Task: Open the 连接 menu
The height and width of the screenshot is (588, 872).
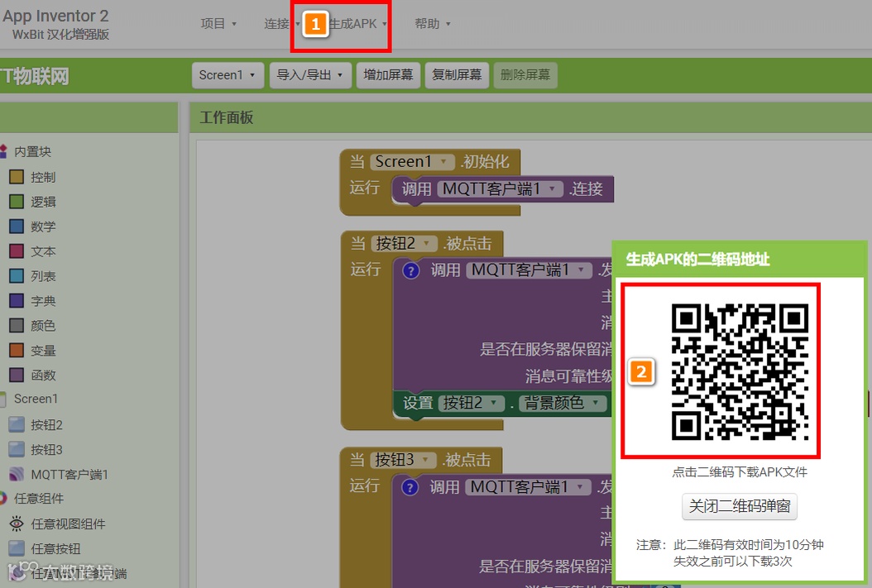Action: [281, 24]
